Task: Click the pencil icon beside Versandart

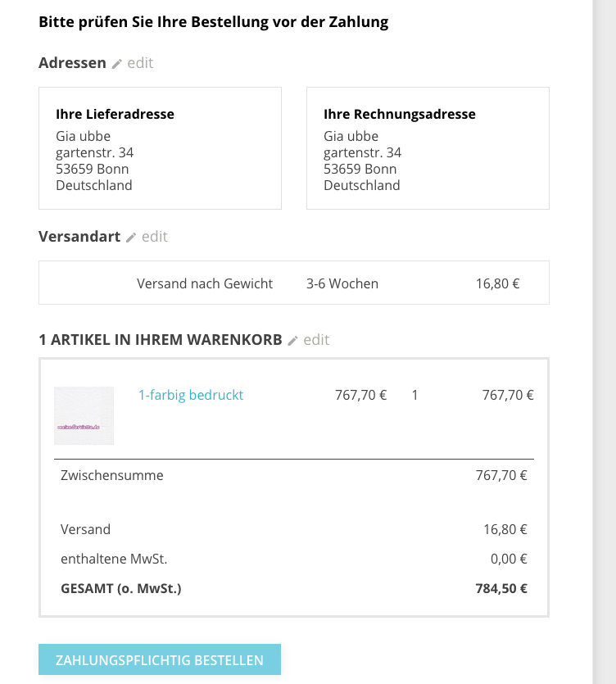Action: click(131, 237)
